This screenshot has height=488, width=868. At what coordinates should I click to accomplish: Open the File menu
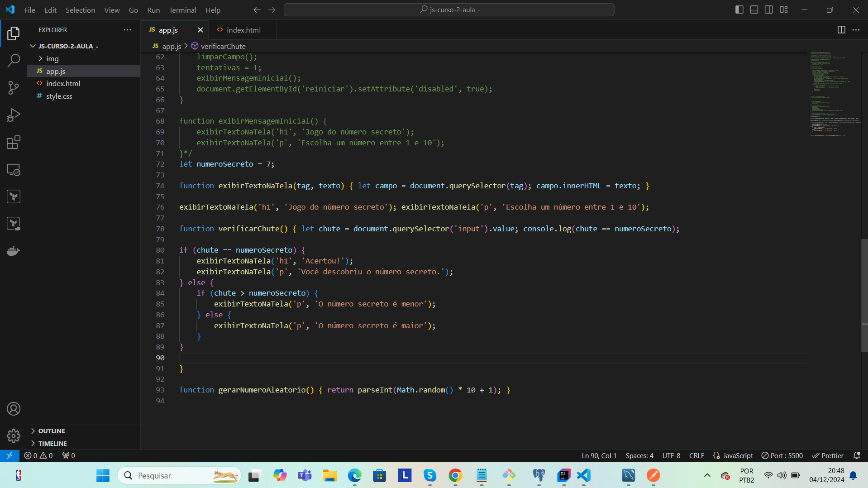click(x=29, y=10)
